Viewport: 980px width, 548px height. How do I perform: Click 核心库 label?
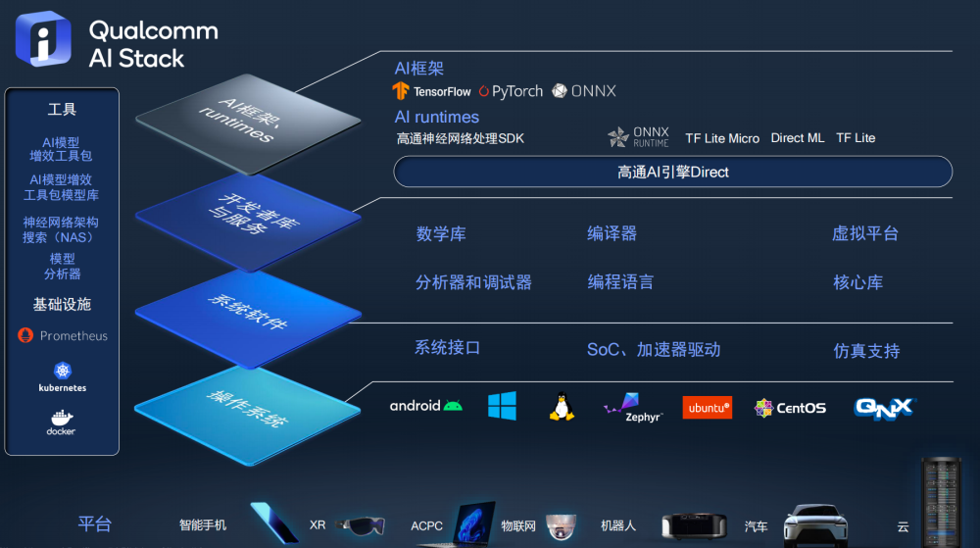[858, 282]
